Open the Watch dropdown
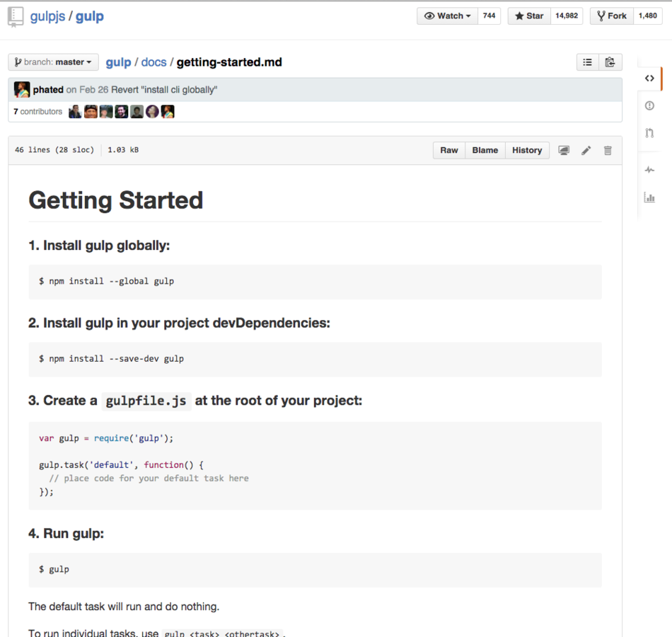This screenshot has height=637, width=672. [x=448, y=16]
